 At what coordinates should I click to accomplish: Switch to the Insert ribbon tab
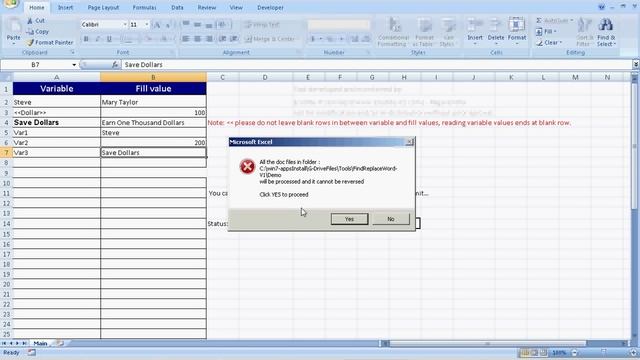(65, 7)
